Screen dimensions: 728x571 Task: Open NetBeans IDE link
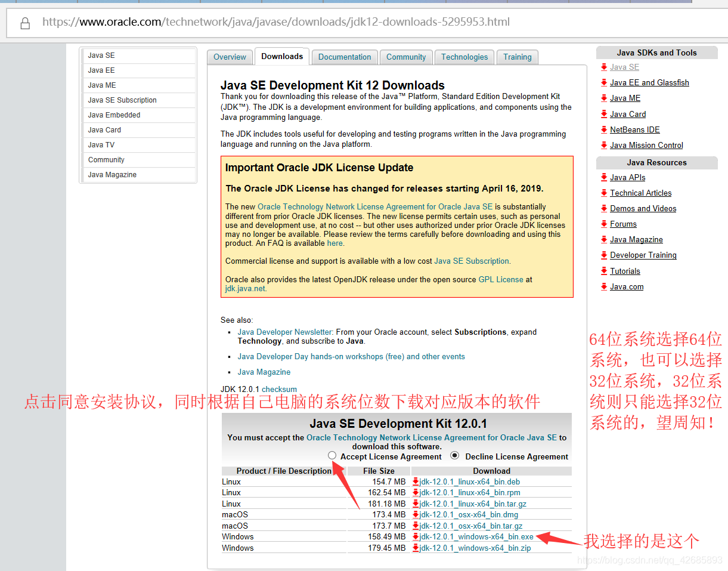click(x=634, y=130)
